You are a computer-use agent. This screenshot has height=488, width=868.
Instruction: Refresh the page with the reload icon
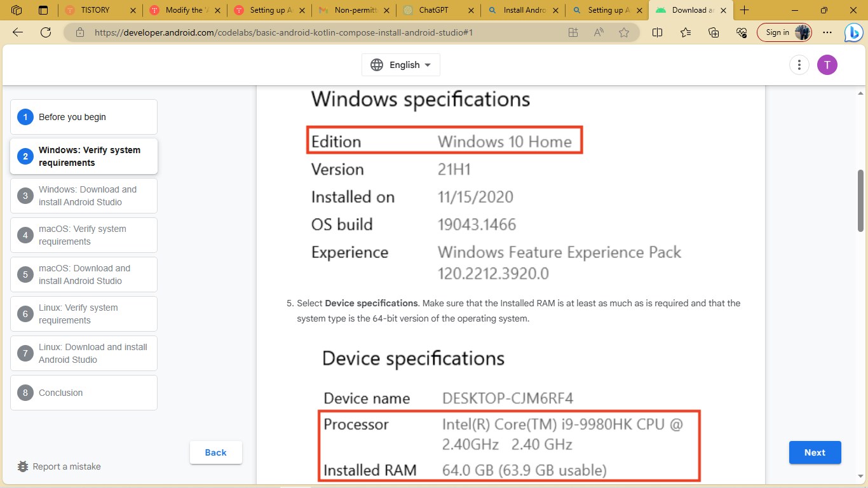coord(46,32)
